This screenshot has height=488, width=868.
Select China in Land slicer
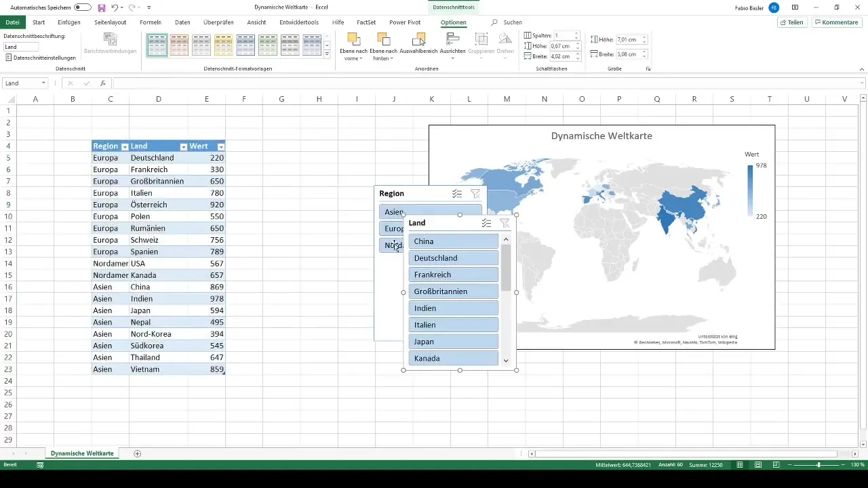coord(454,241)
